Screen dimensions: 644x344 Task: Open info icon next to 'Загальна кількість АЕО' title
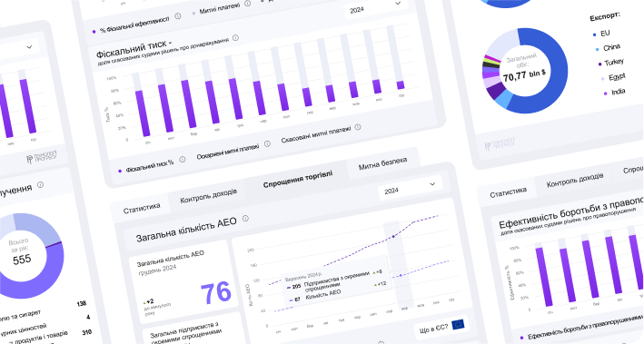point(245,219)
